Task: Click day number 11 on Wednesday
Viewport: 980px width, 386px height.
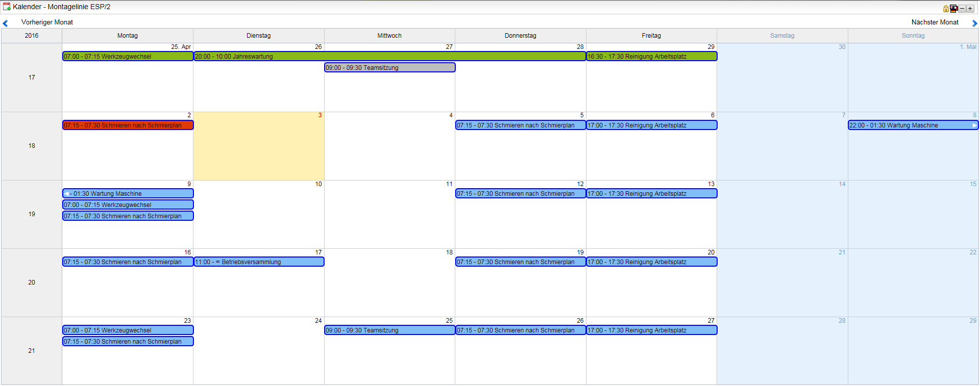Action: pos(449,184)
